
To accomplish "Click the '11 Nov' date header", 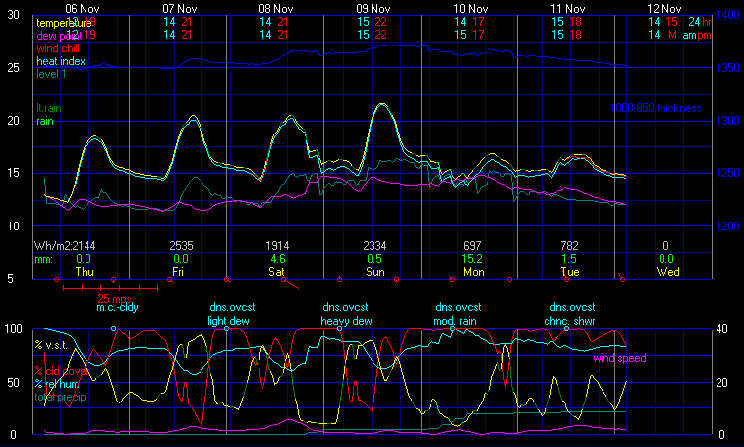I will click(x=567, y=9).
